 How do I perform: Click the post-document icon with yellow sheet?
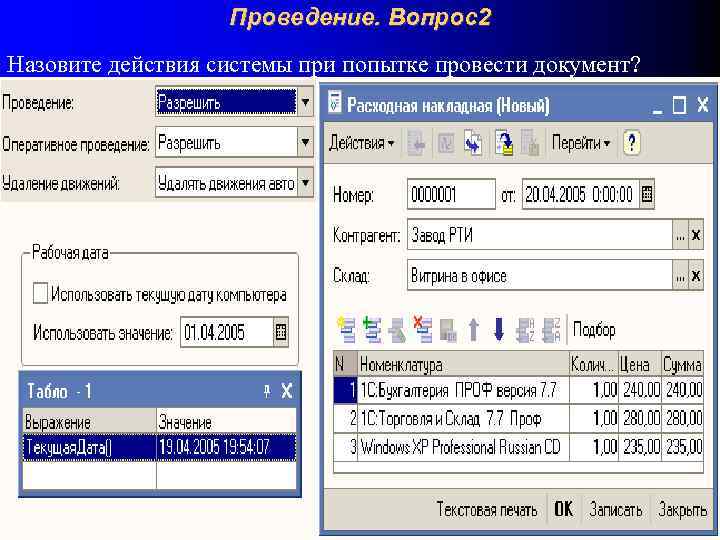point(503,143)
